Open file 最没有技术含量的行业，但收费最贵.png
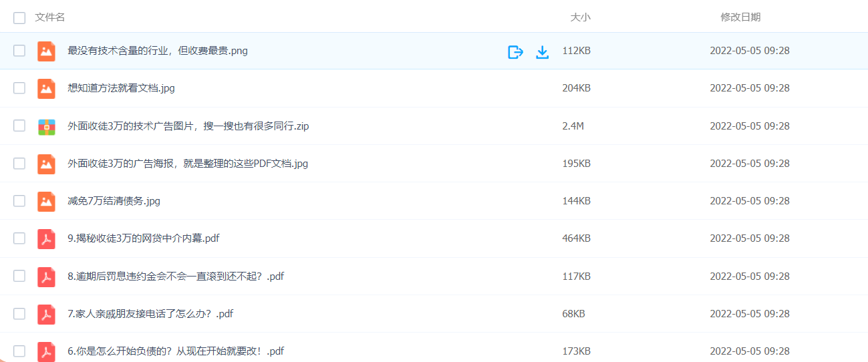Image resolution: width=868 pixels, height=362 pixels. click(x=158, y=51)
